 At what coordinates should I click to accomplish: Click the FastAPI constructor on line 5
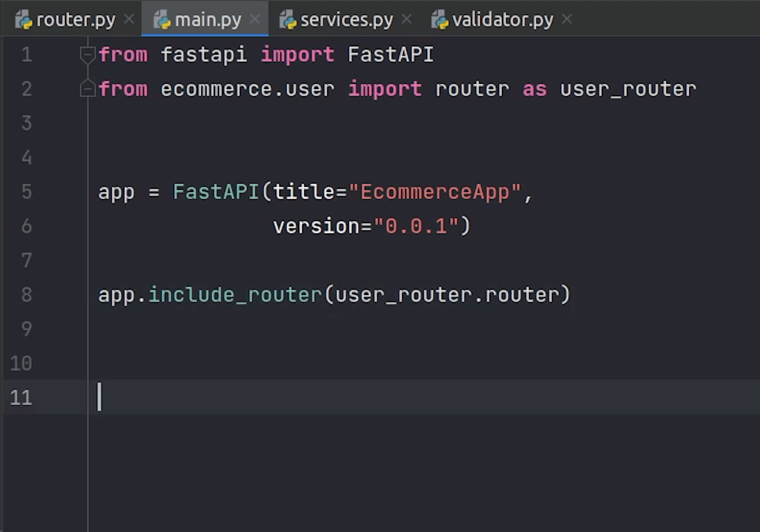(x=216, y=192)
